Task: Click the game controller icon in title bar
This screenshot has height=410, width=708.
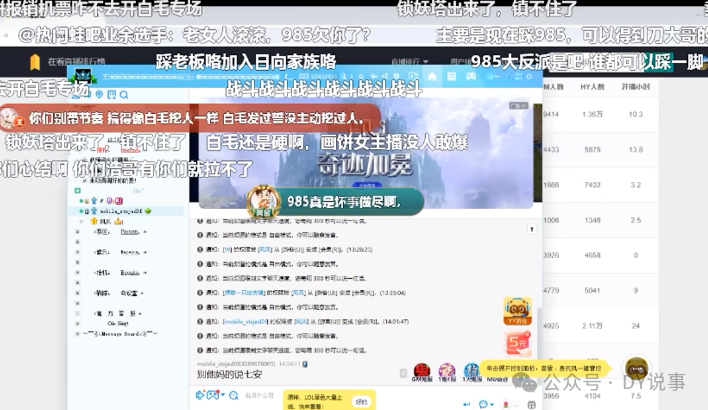Action: pos(471,76)
